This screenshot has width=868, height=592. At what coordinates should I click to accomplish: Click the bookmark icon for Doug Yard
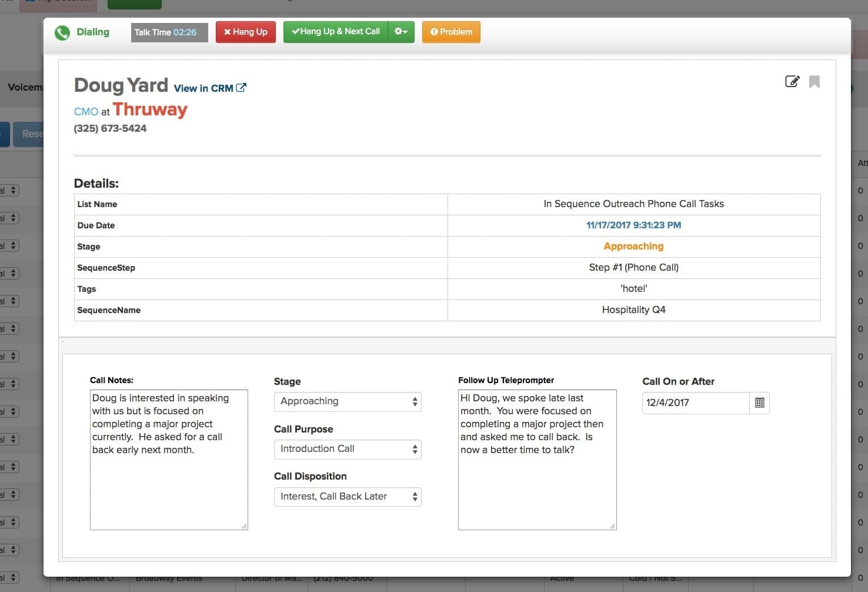814,82
